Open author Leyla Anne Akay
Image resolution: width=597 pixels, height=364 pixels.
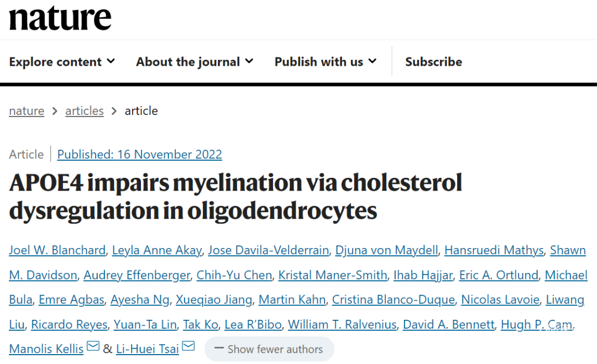(x=157, y=250)
